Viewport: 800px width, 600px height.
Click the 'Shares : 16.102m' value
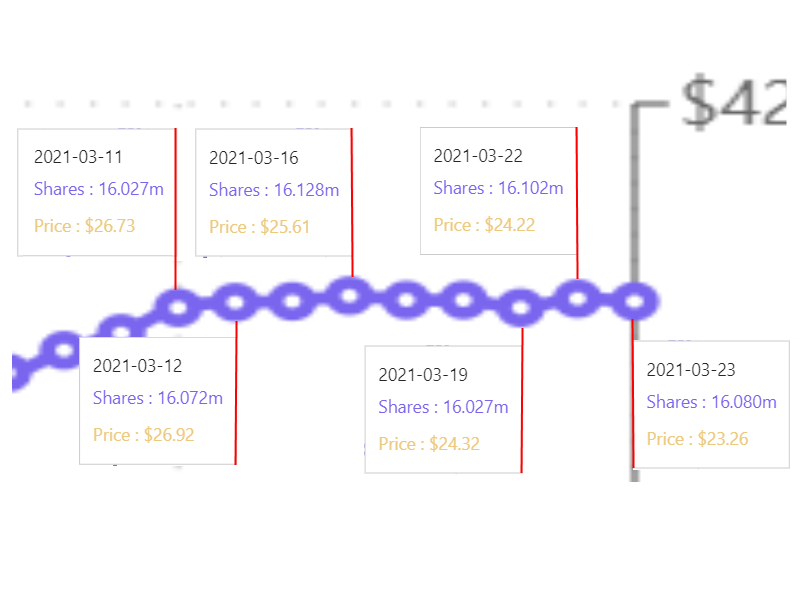point(498,188)
